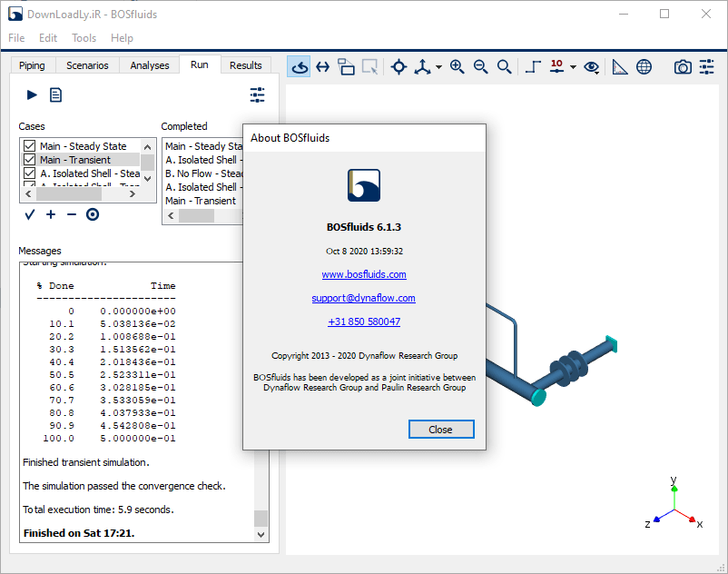The height and width of the screenshot is (574, 728).
Task: Click the plus icon below Cases
Action: (50, 214)
